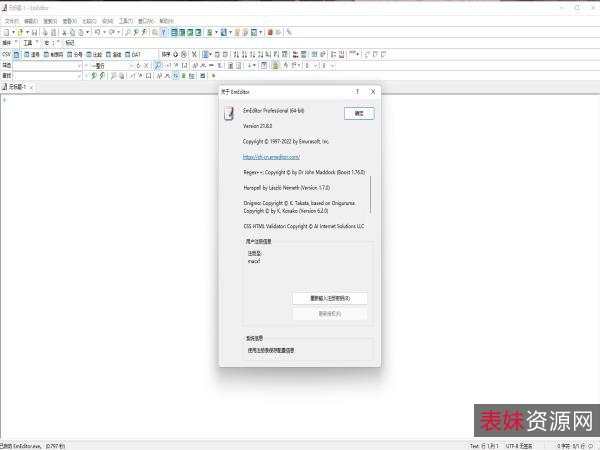Click the Copy icon in the main toolbar
The height and width of the screenshot is (450, 600).
point(72,33)
